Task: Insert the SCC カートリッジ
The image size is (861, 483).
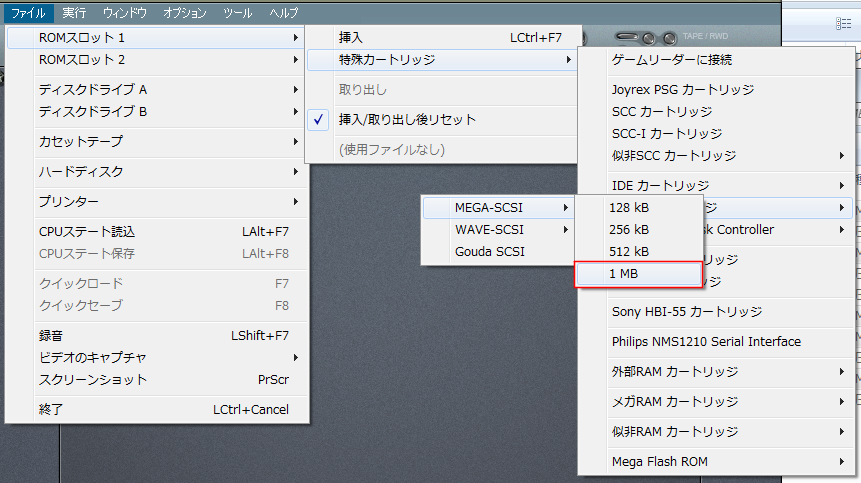Action: pyautogui.click(x=716, y=111)
